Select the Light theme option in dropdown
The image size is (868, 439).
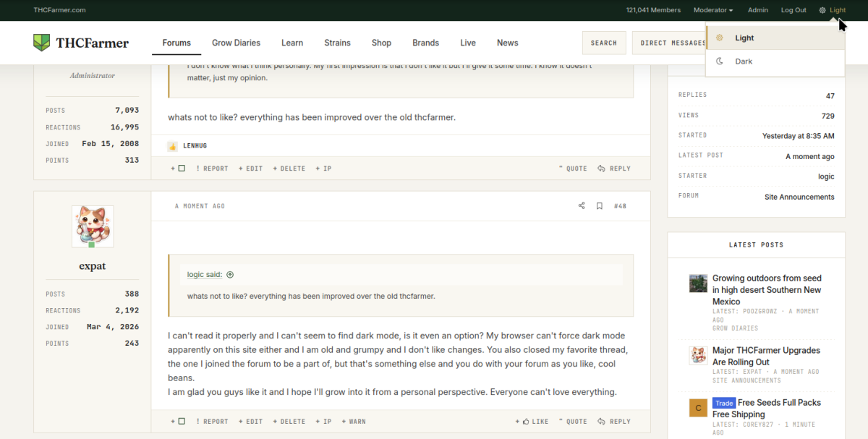pyautogui.click(x=775, y=38)
